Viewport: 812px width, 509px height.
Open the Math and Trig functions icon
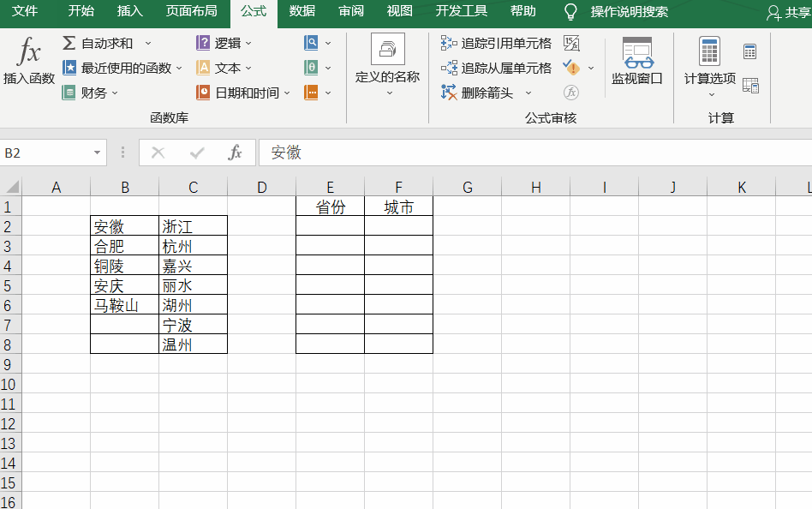[311, 68]
